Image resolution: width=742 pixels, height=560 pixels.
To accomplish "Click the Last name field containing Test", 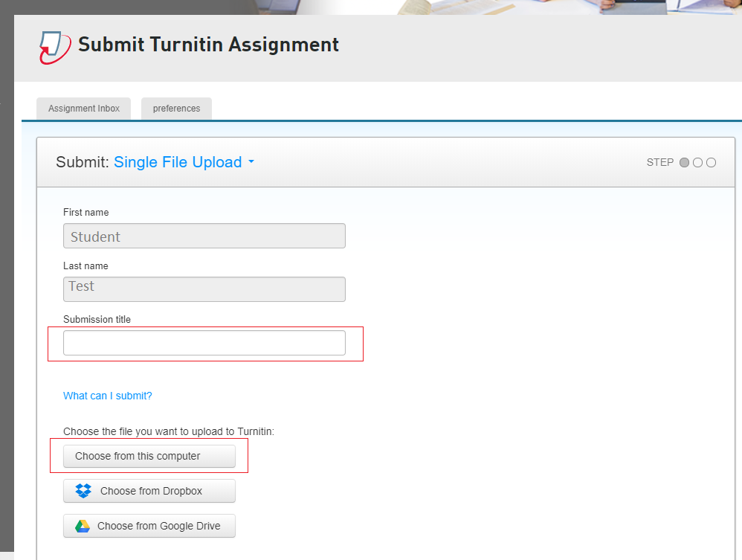I will pyautogui.click(x=204, y=289).
